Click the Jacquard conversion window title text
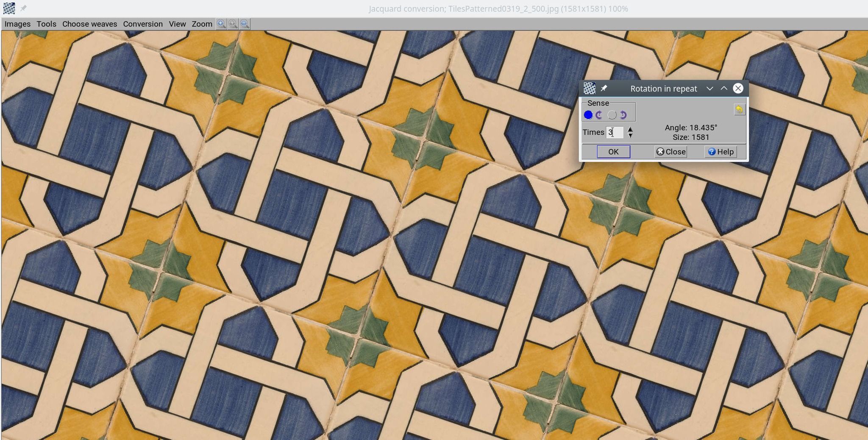This screenshot has height=440, width=868. coord(498,8)
